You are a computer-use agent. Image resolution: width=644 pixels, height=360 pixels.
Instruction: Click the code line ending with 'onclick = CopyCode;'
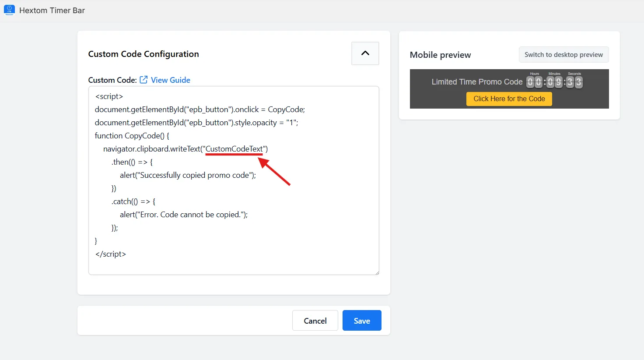tap(200, 109)
